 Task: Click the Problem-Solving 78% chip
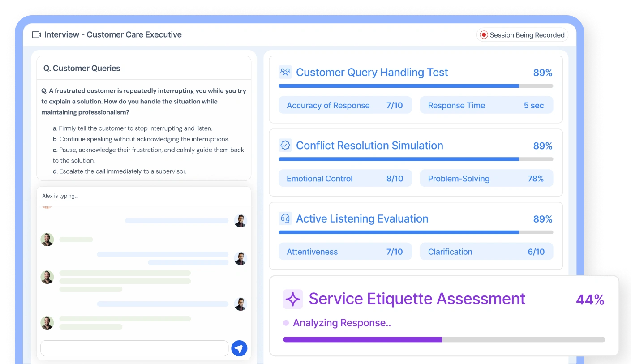(x=486, y=179)
